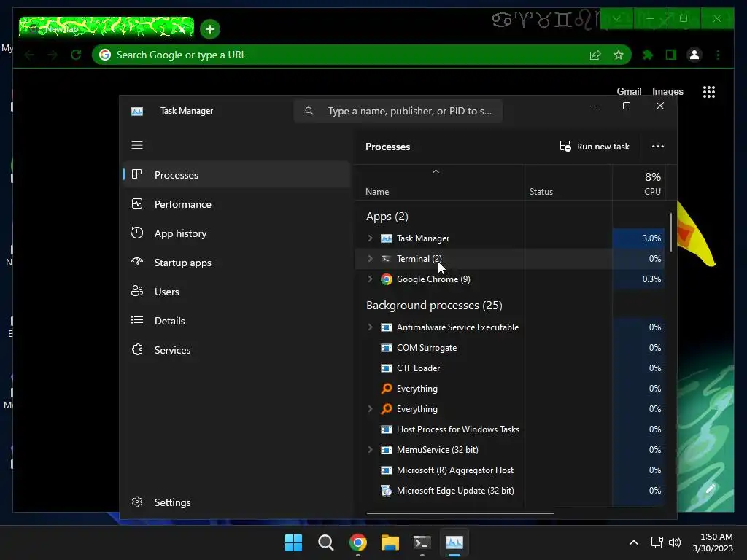Click Run new task button

point(595,146)
